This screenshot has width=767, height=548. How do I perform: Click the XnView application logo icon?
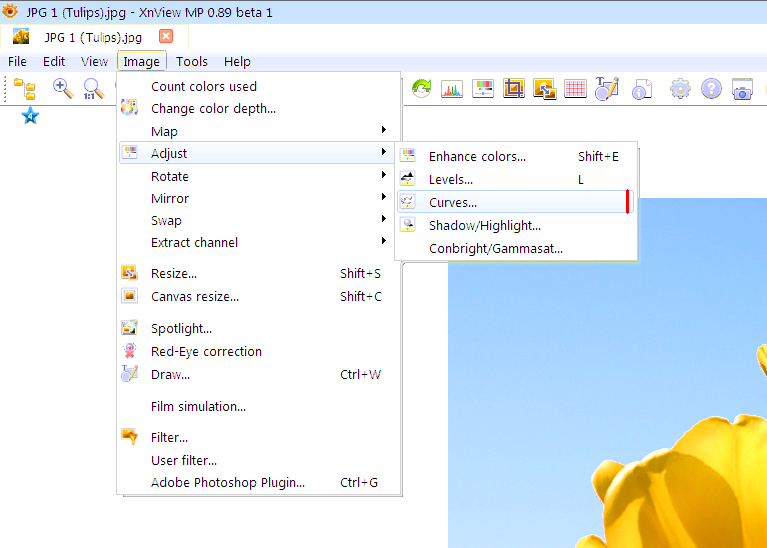[10, 11]
